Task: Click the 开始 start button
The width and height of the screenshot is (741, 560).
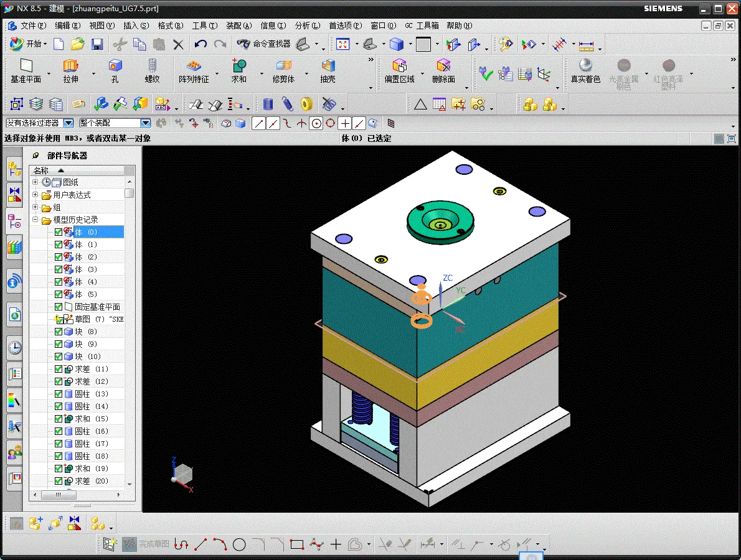Action: coord(29,44)
